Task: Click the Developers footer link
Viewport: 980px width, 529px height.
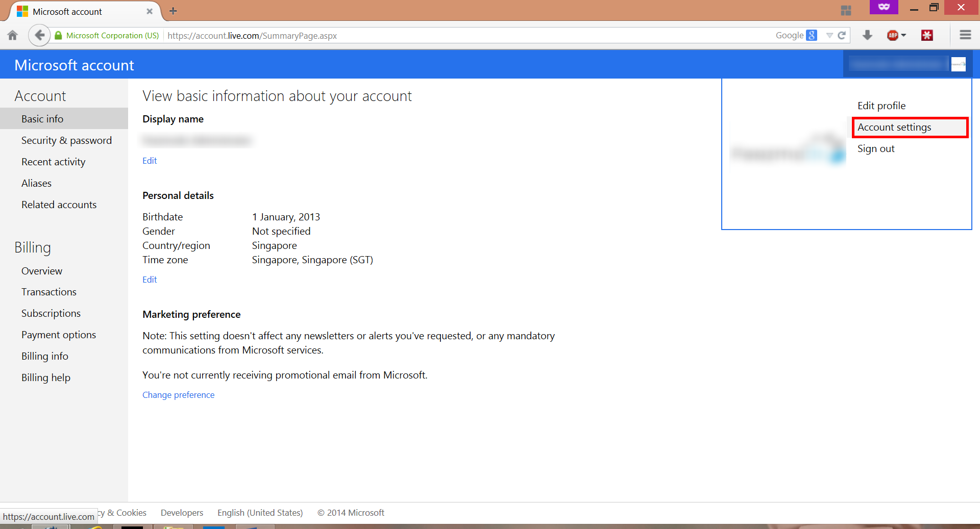Action: pos(182,513)
